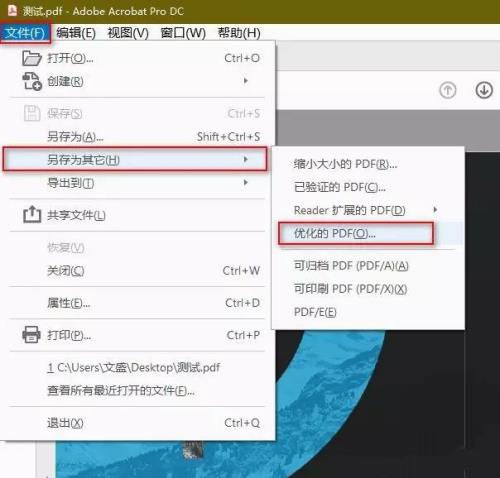Open the 编辑(E) menu
Image resolution: width=500 pixels, height=478 pixels.
(x=76, y=33)
